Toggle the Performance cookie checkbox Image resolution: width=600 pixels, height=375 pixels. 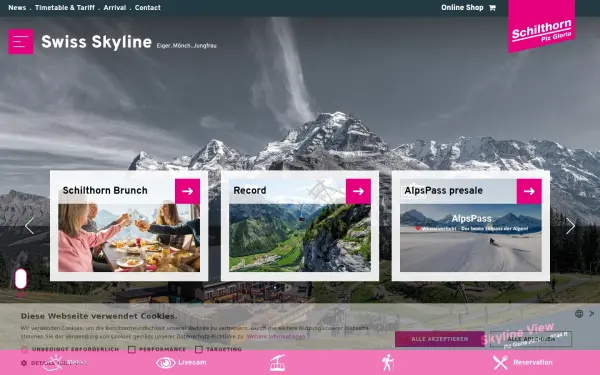pyautogui.click(x=132, y=349)
